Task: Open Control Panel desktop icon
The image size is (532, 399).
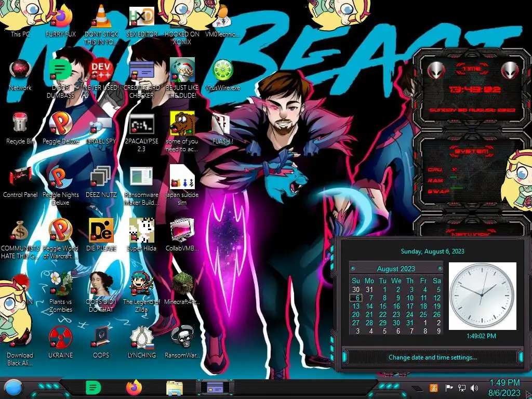Action: pyautogui.click(x=20, y=182)
